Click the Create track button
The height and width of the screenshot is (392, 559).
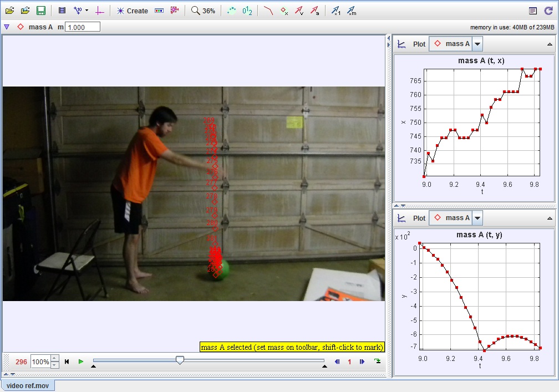[x=132, y=11]
